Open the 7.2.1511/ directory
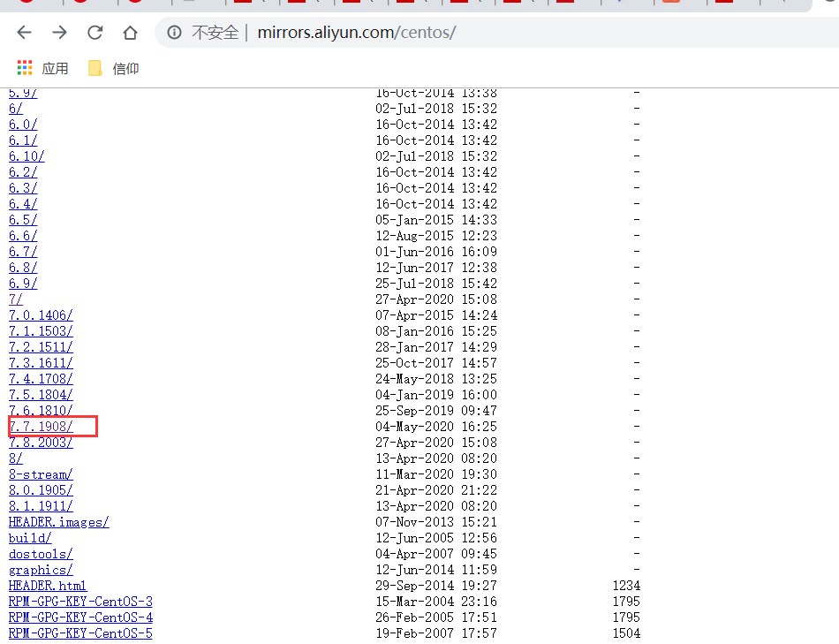This screenshot has width=839, height=644. pyautogui.click(x=41, y=347)
